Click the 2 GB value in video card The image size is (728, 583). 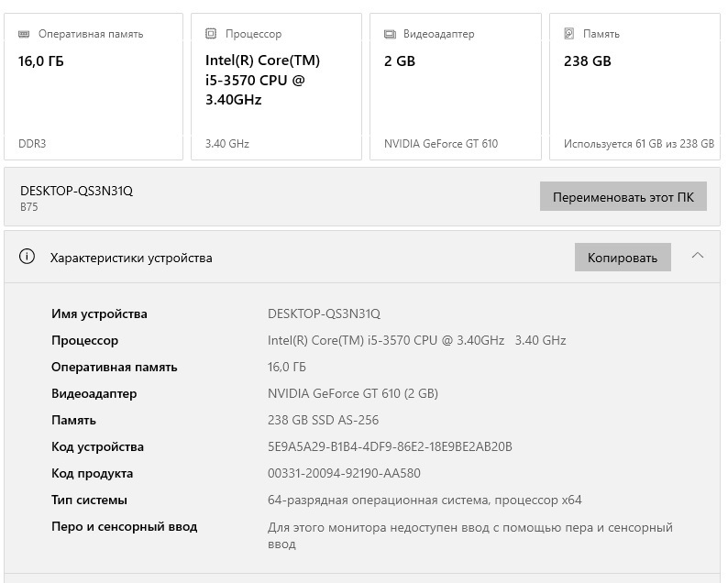click(x=400, y=61)
